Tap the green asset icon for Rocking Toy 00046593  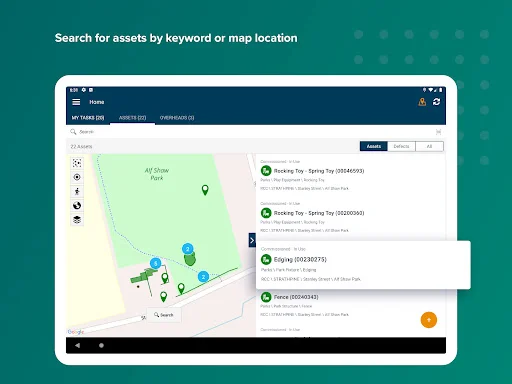click(x=266, y=171)
